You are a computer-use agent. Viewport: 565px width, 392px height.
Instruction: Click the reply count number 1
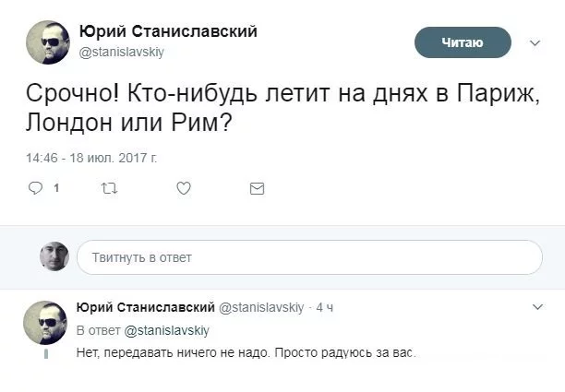[57, 188]
